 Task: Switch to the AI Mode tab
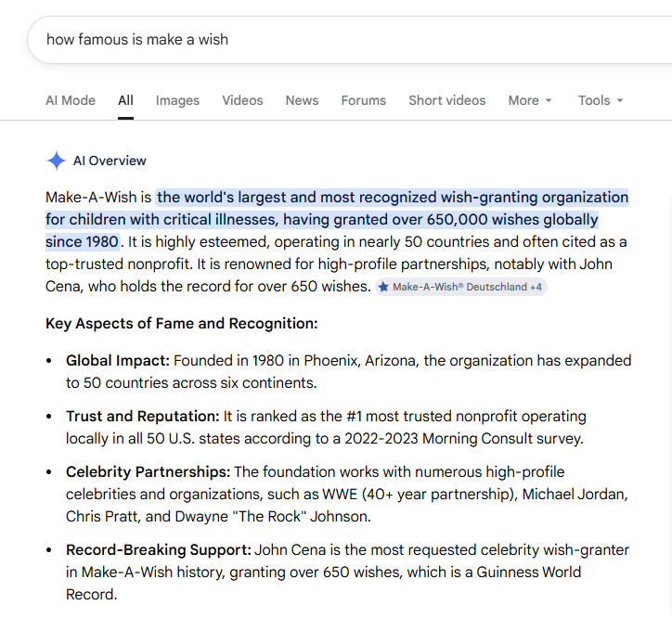(71, 100)
